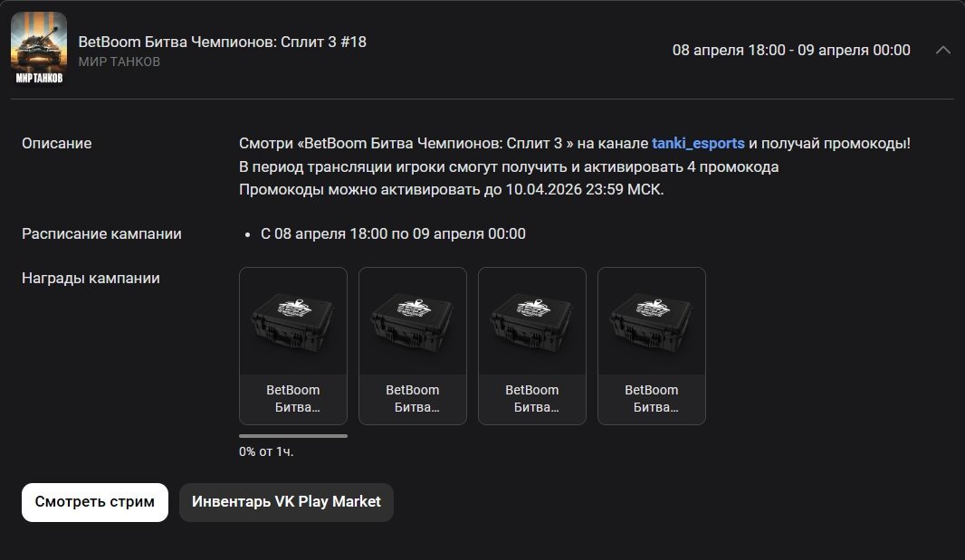
Task: Click the caption under the first reward
Action: pyautogui.click(x=293, y=399)
